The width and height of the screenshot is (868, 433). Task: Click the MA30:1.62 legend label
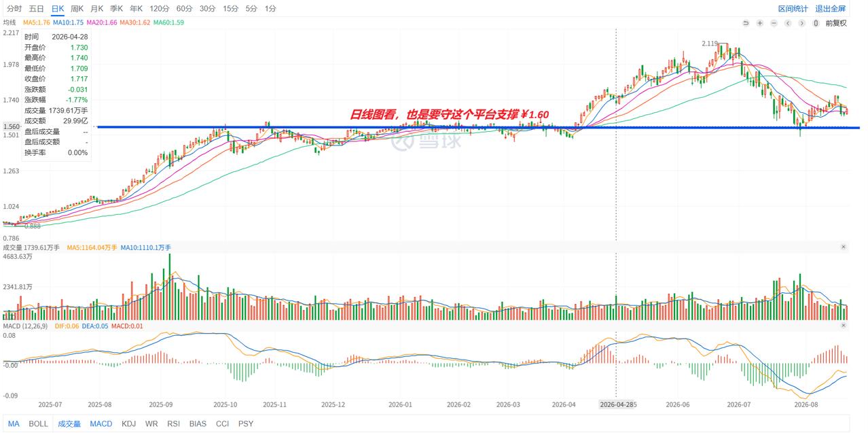pos(134,22)
